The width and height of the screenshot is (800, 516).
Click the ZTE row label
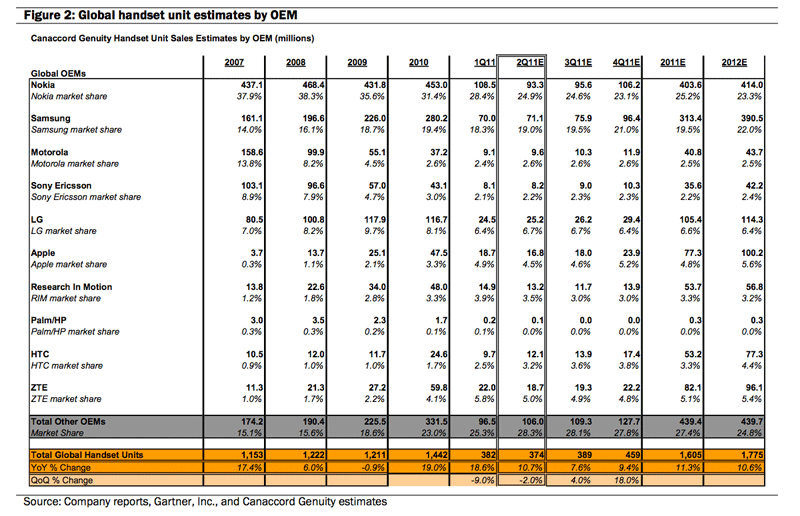[x=39, y=388]
